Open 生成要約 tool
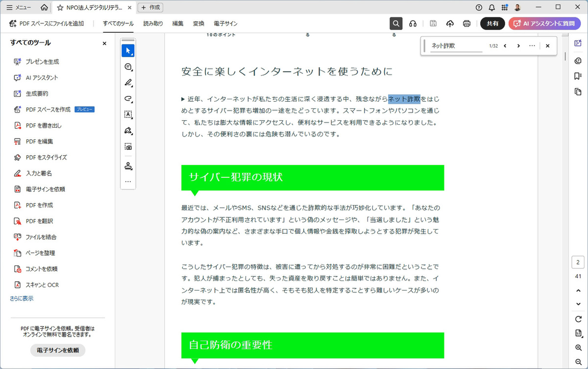Viewport: 588px width, 369px height. click(30, 93)
